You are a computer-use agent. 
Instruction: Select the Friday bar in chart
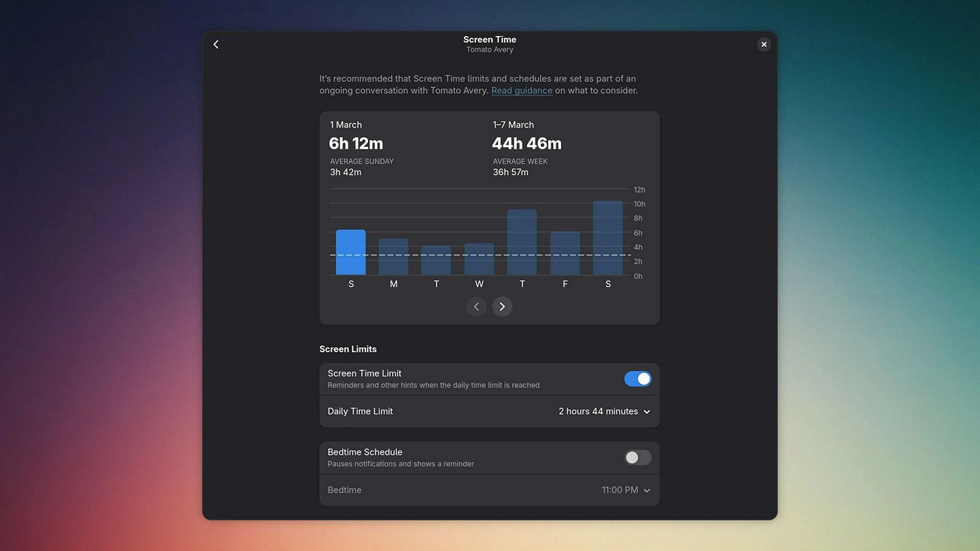coord(565,253)
